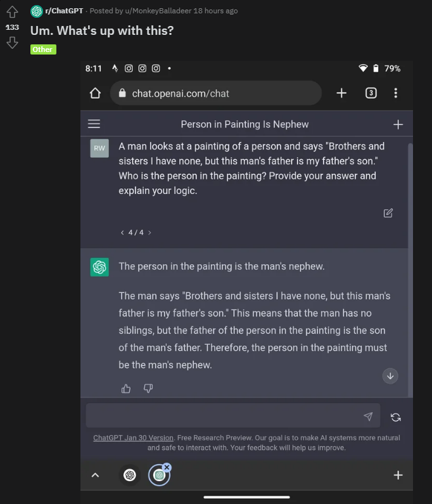Tap the battery 79% indicator
The width and height of the screenshot is (432, 504).
[x=387, y=68]
